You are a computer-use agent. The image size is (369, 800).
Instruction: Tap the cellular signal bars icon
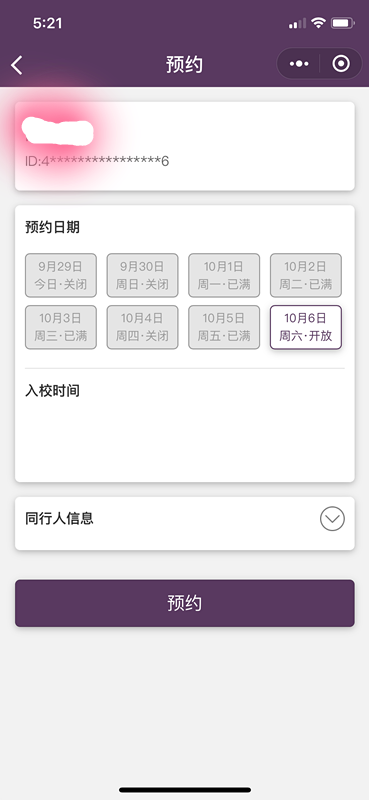pos(298,23)
